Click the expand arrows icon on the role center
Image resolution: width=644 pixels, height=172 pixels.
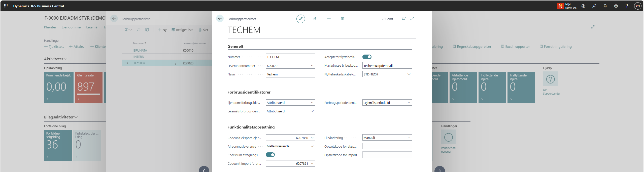(x=593, y=27)
